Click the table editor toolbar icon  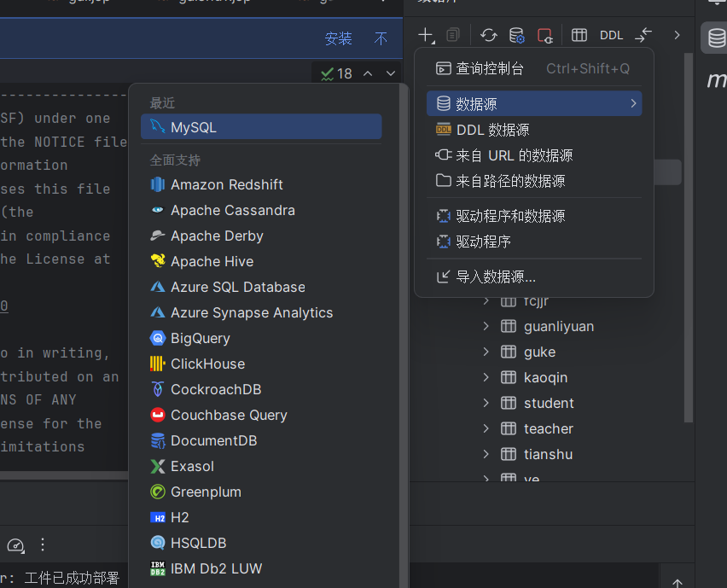[579, 35]
